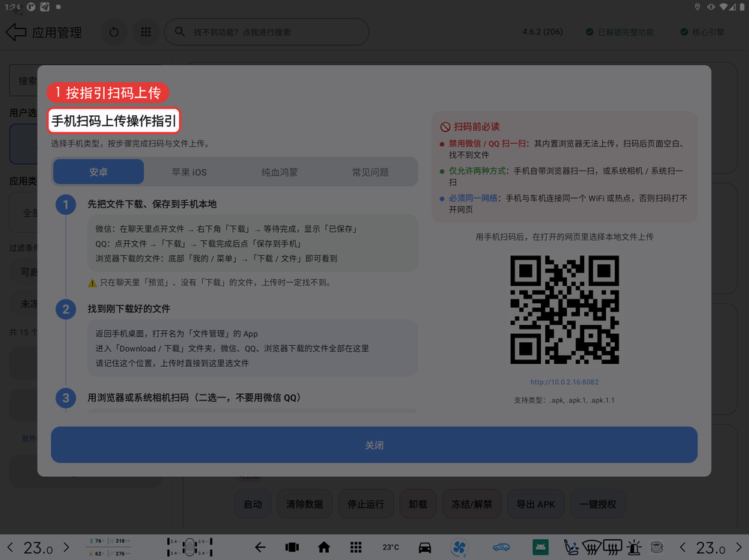The width and height of the screenshot is (749, 560).
Task: Click the coffee cup icon
Action: tap(657, 547)
